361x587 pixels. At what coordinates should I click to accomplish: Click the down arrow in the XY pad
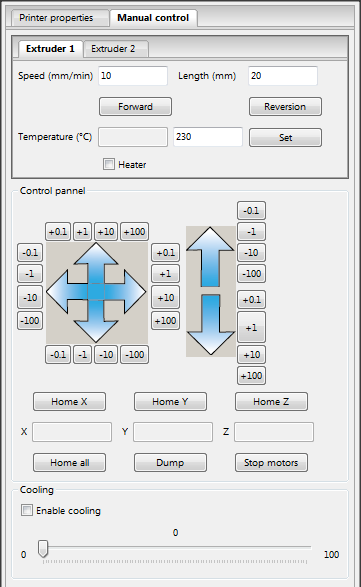coord(96,321)
